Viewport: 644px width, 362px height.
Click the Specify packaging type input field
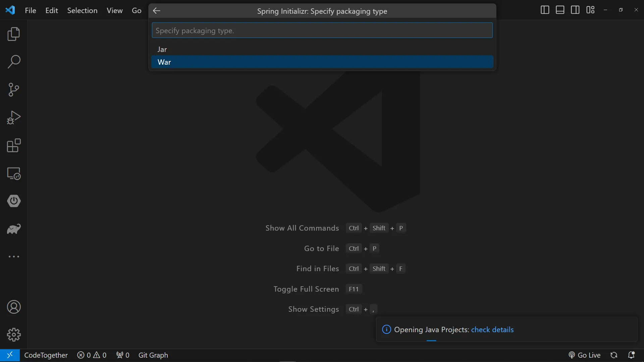322,31
